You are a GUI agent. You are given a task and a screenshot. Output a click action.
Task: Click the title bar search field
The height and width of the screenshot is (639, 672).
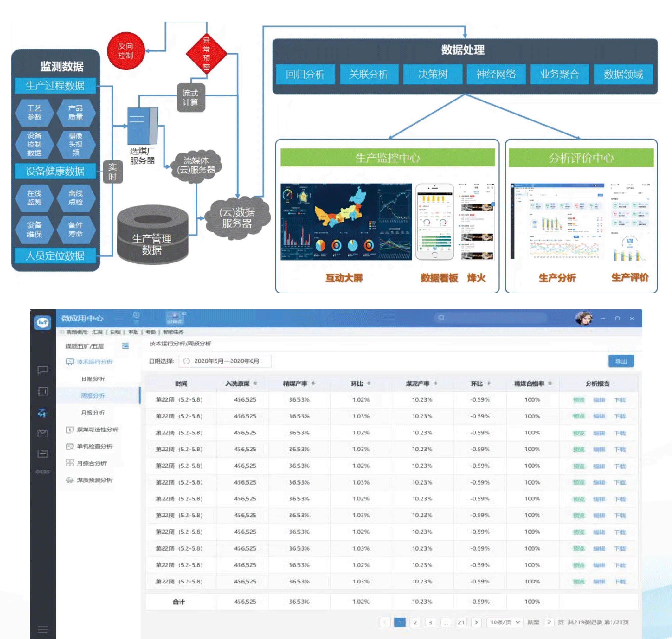click(x=491, y=318)
